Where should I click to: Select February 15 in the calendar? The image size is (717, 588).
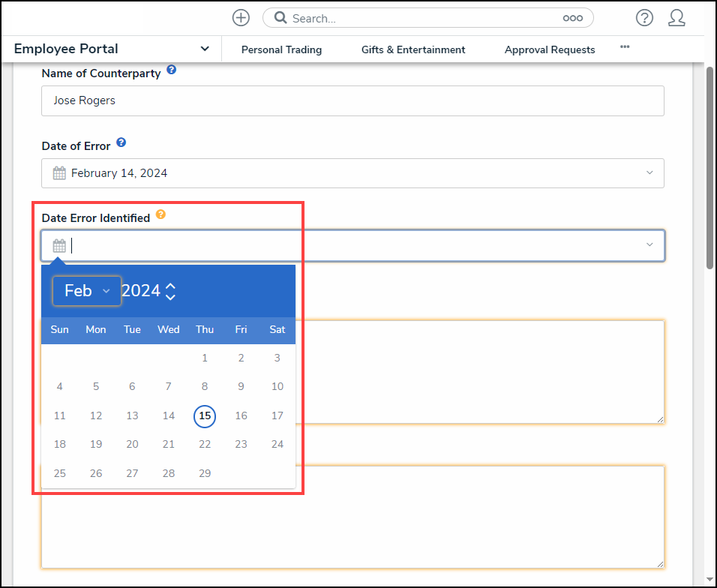[205, 415]
